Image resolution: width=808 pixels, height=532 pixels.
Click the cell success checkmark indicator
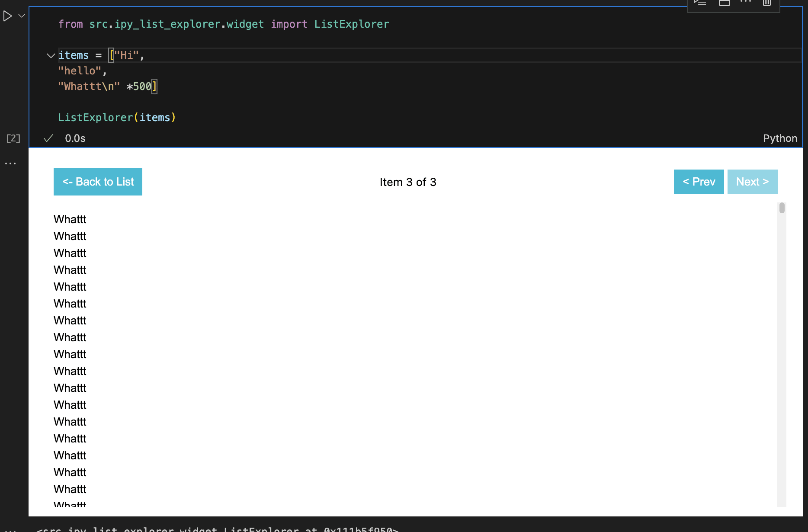point(48,138)
